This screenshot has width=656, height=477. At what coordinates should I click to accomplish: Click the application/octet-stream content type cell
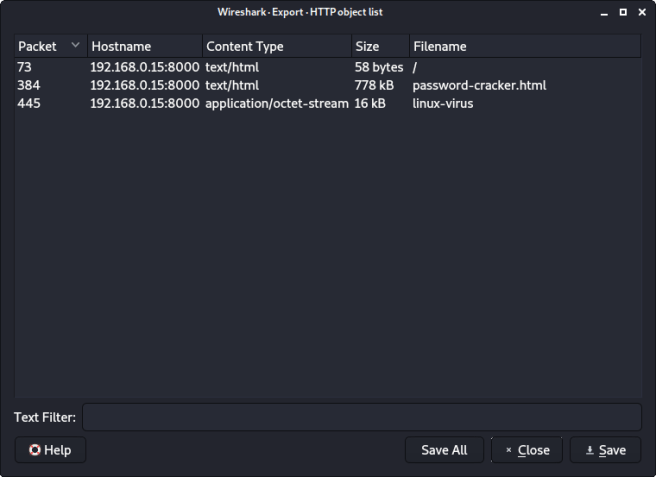(x=276, y=103)
